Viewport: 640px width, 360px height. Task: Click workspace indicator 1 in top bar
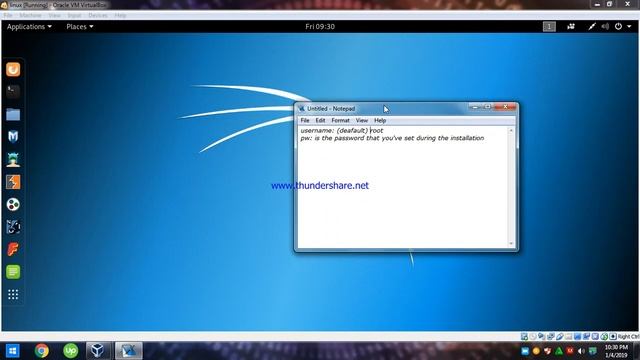pyautogui.click(x=549, y=27)
